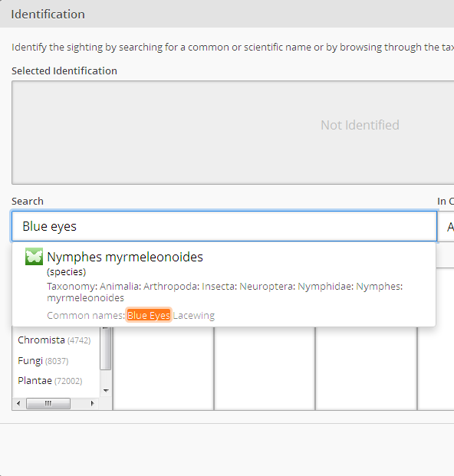Click the Taxonomy path line in suggestion
Screen dimensions: 454x476
click(225, 292)
